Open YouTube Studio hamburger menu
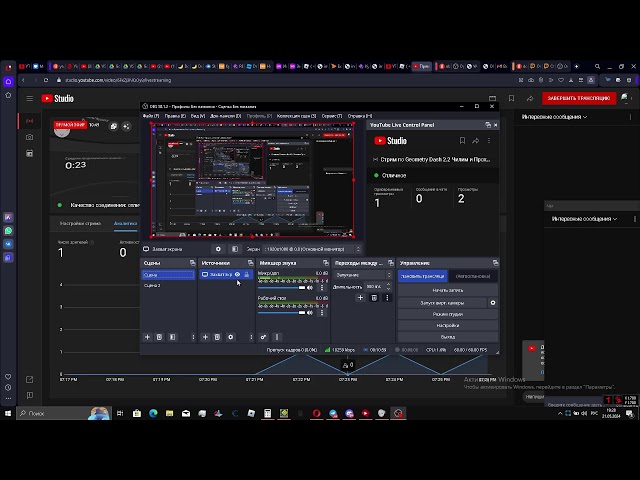Screen dimensions: 640x480 click(x=29, y=98)
